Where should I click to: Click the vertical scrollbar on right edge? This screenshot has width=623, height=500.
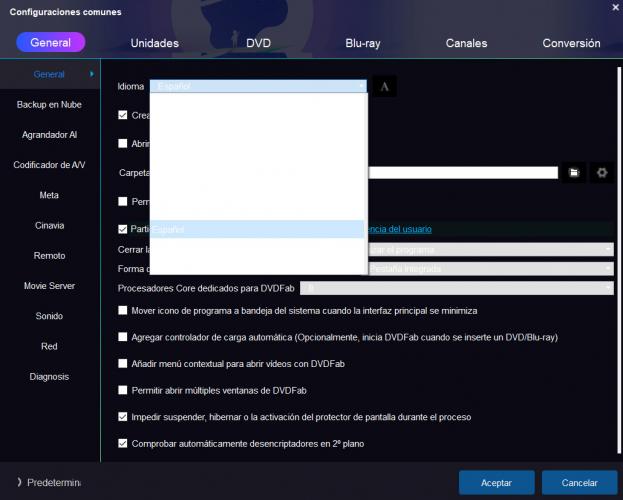pos(619,260)
